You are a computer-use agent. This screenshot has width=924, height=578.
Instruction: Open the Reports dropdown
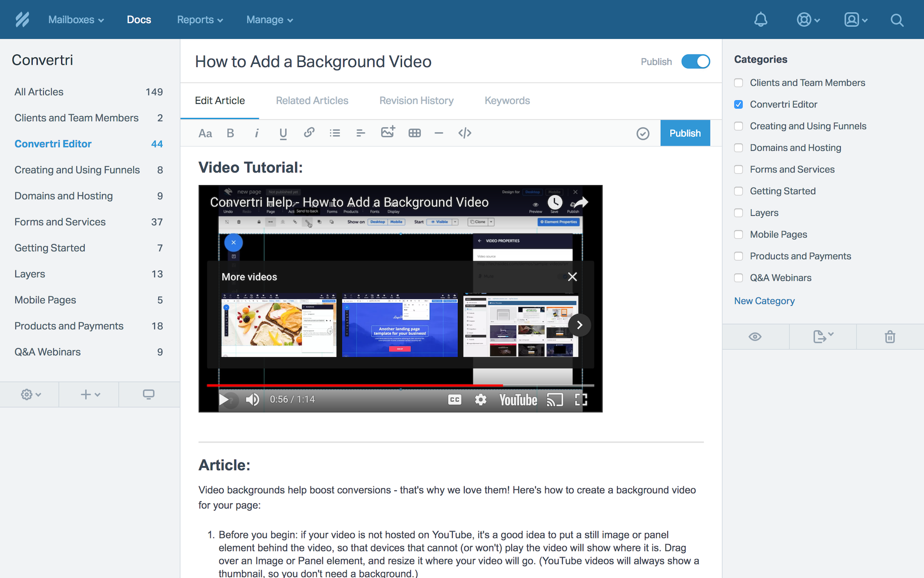coord(200,20)
